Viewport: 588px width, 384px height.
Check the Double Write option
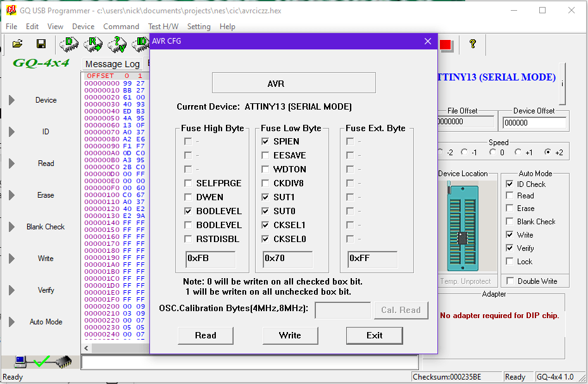[x=510, y=281]
